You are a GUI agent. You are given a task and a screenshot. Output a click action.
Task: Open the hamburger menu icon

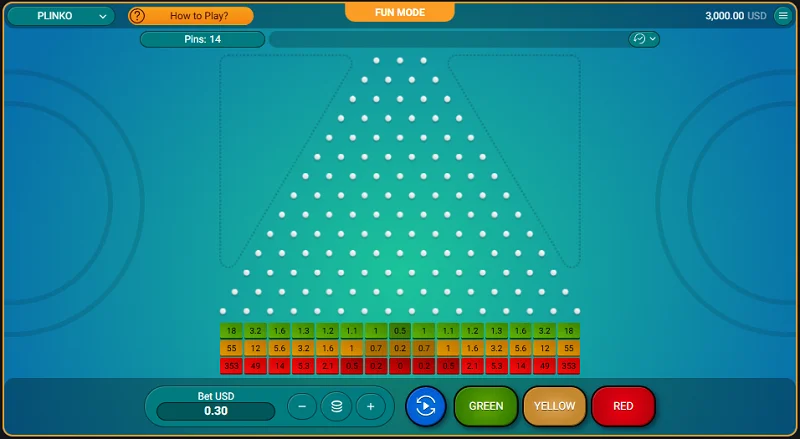[x=782, y=16]
